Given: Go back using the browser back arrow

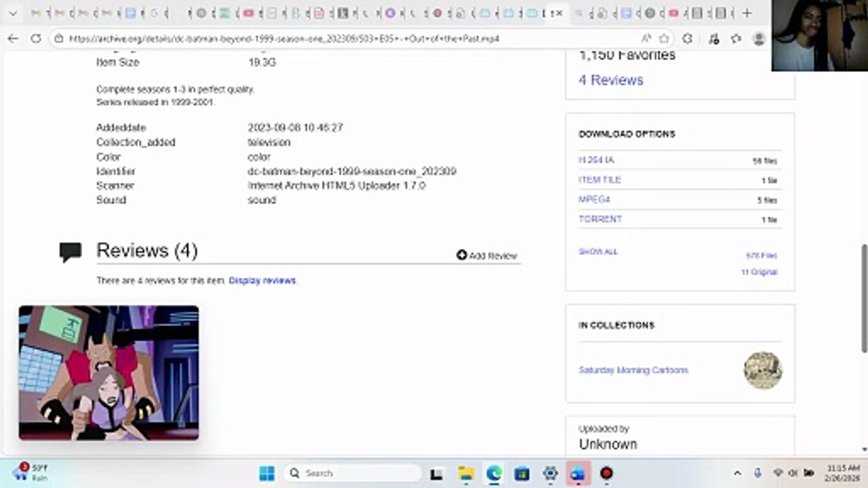Looking at the screenshot, I should 13,39.
